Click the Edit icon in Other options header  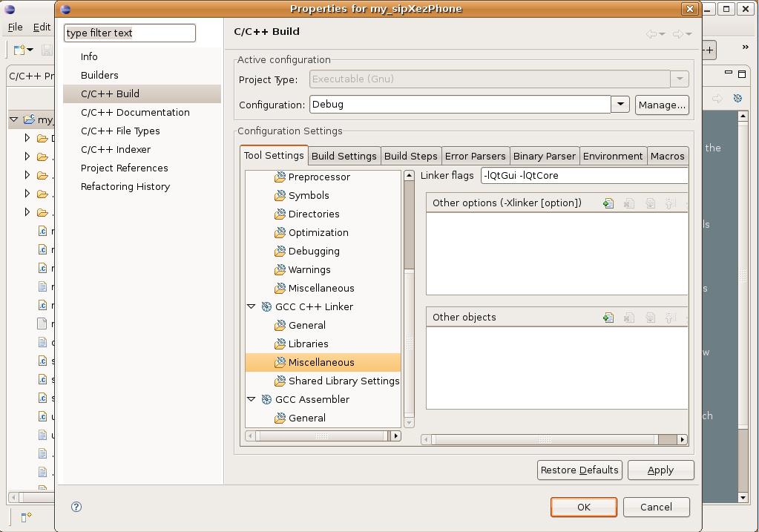pos(650,203)
